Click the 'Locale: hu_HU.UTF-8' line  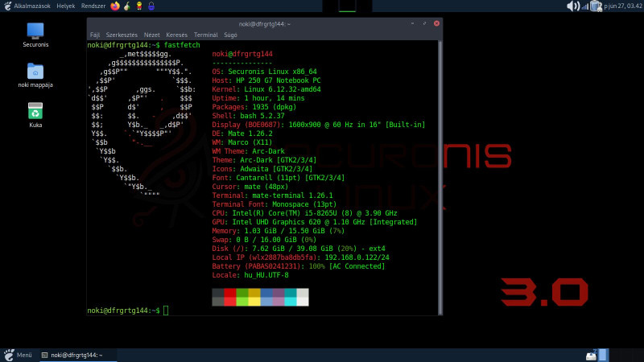pyautogui.click(x=250, y=275)
